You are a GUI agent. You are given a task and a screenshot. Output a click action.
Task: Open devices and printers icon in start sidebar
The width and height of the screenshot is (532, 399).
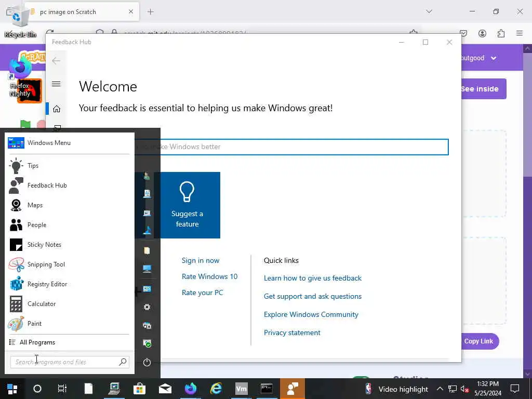(x=147, y=326)
